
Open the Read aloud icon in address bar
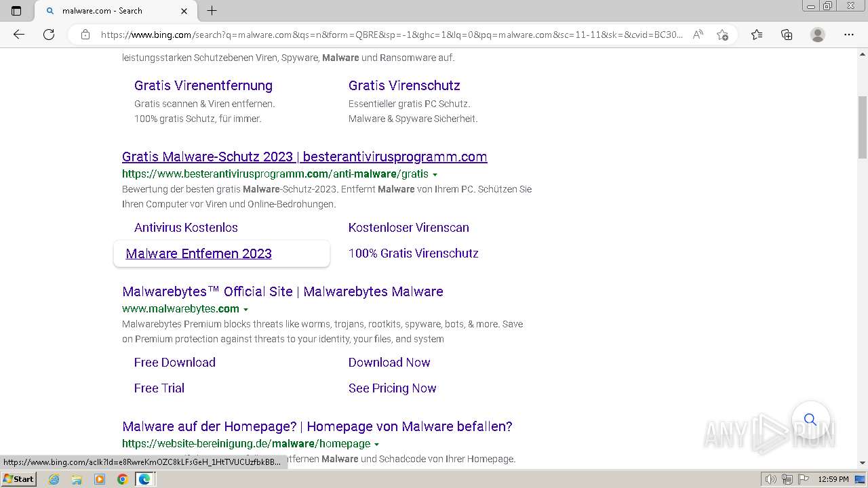coord(698,35)
